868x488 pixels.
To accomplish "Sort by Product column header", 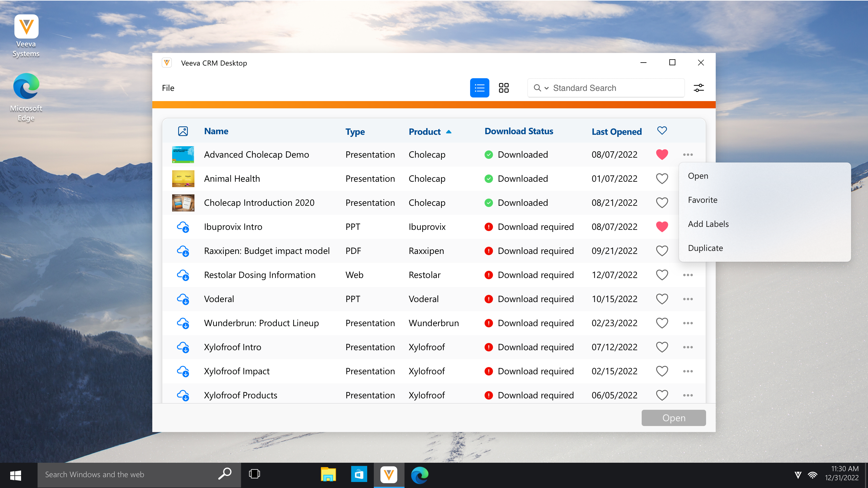I will (425, 132).
